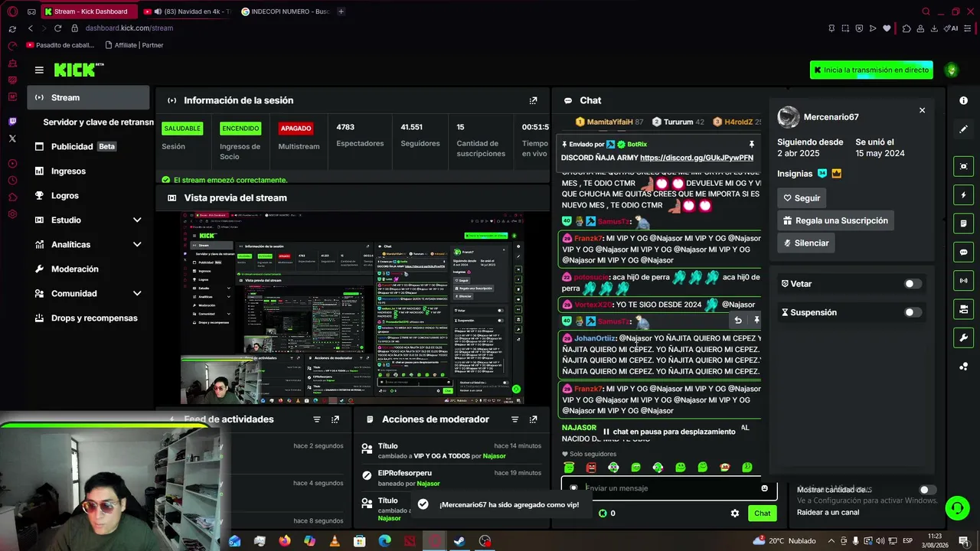Viewport: 980px width, 551px height.
Task: Switch to INDECOPI NUMERO browser tab
Action: pos(286,11)
